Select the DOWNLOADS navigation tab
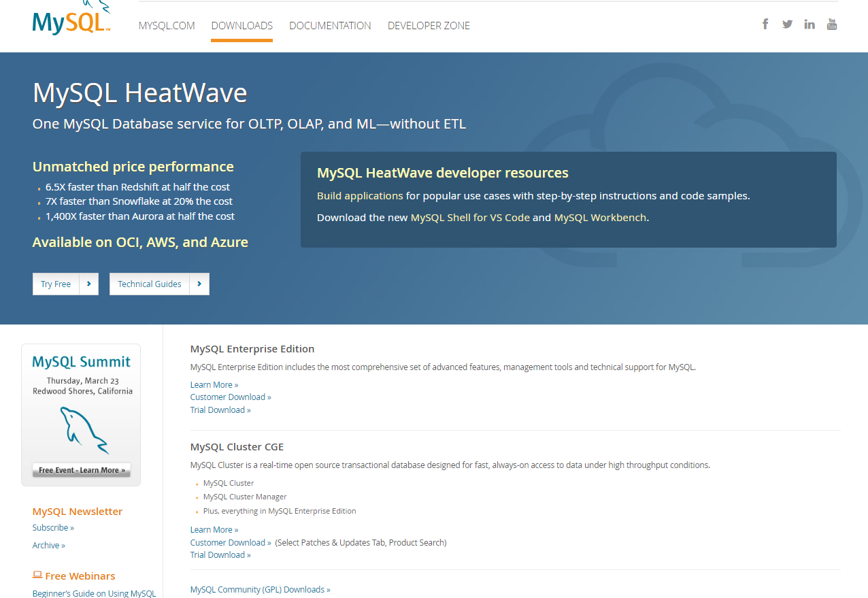This screenshot has height=598, width=868. [242, 26]
